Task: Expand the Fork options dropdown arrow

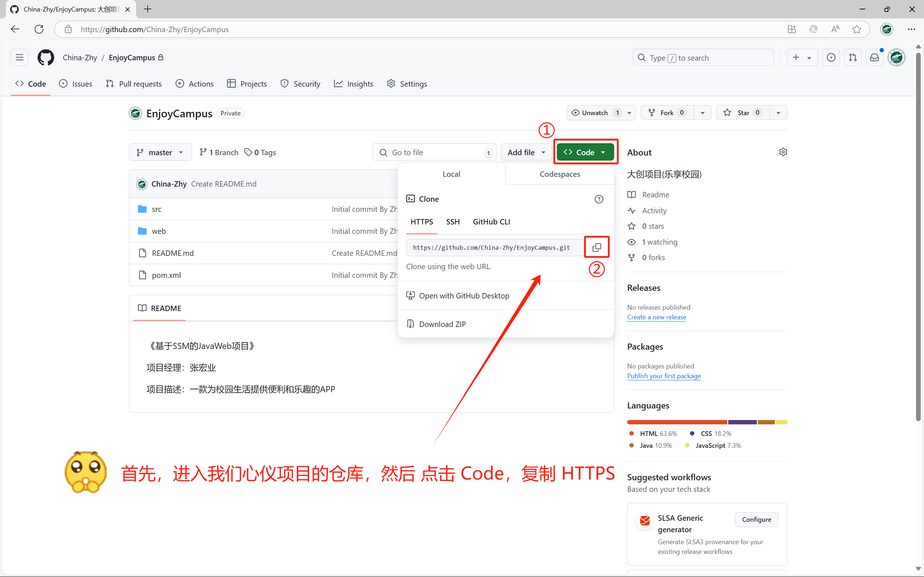Action: click(x=703, y=113)
